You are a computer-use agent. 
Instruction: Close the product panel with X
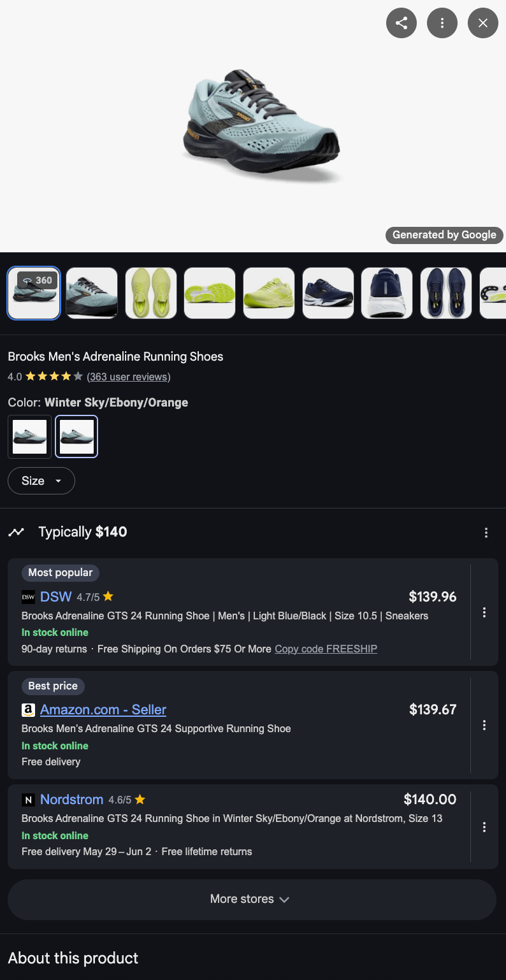[483, 24]
